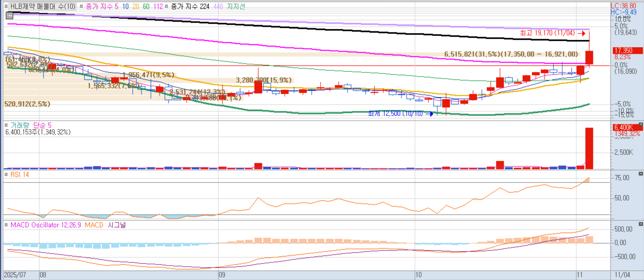Click the 1,565,332(7.6%) volume profile label

113,86
